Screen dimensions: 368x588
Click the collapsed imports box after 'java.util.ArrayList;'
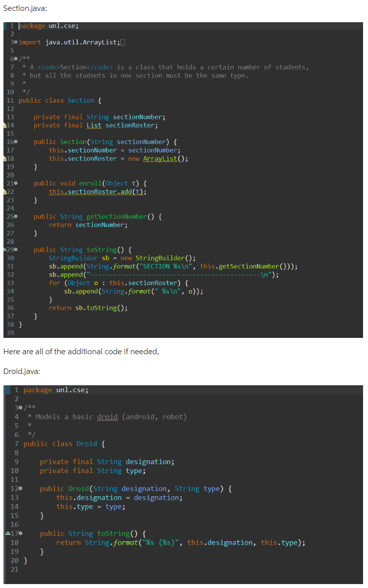click(123, 42)
